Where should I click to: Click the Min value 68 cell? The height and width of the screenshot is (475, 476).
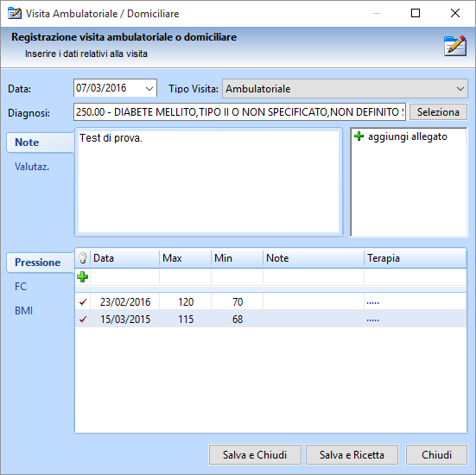tap(237, 320)
